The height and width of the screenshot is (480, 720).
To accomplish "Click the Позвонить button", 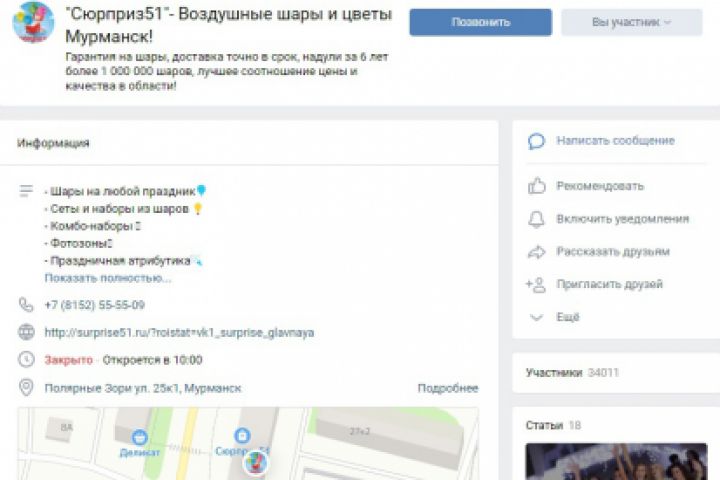I will 481,22.
